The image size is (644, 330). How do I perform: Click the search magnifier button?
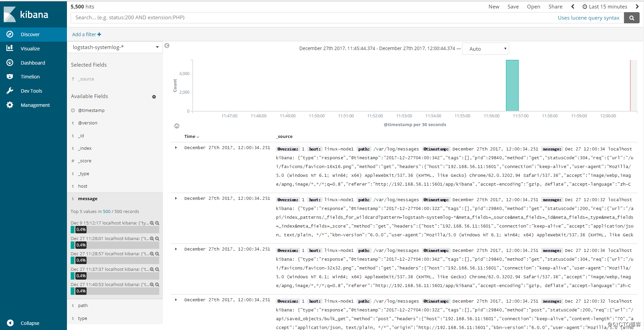coord(631,18)
